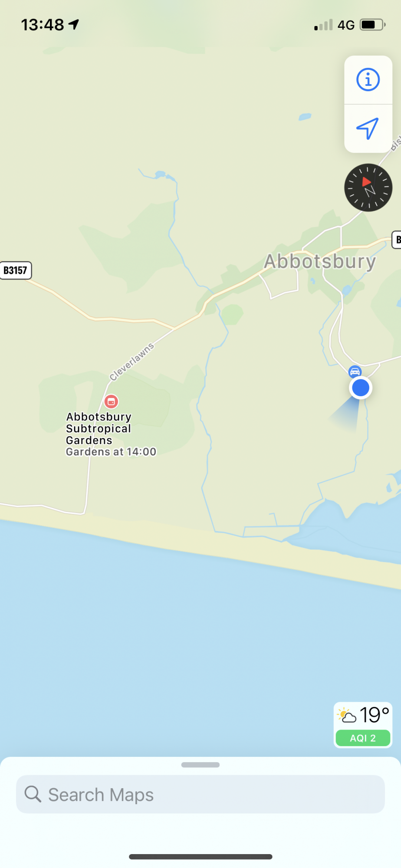Screen dimensions: 401x868
Task: Tap the Gardens at 14:00 event text
Action: (x=111, y=452)
